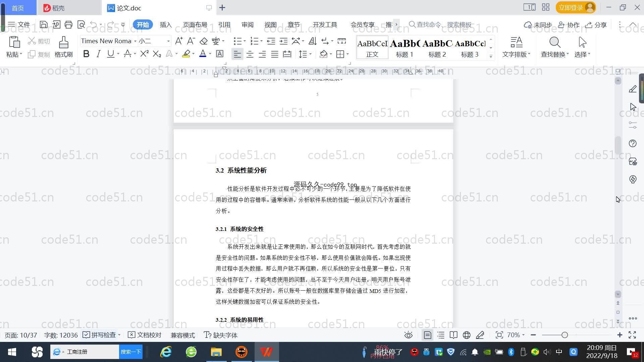The height and width of the screenshot is (362, 644).
Task: Click the character border icon
Action: pos(220,54)
